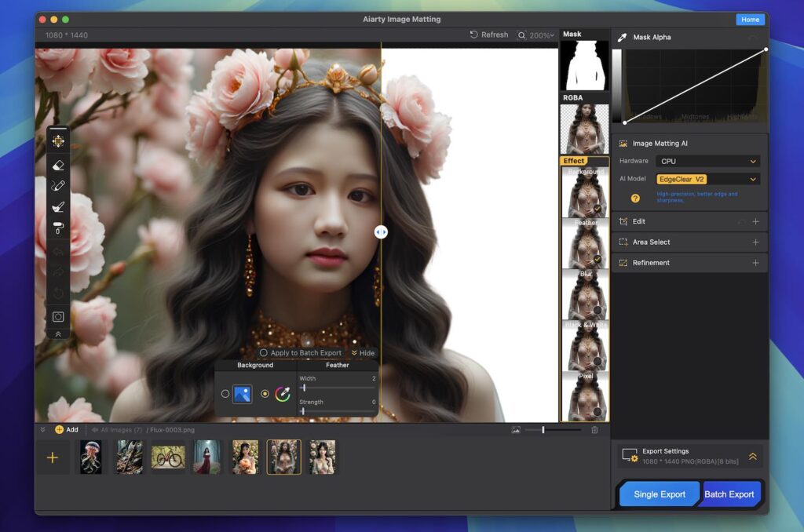Open the Hardware CPU dropdown
The width and height of the screenshot is (804, 532).
click(x=707, y=161)
